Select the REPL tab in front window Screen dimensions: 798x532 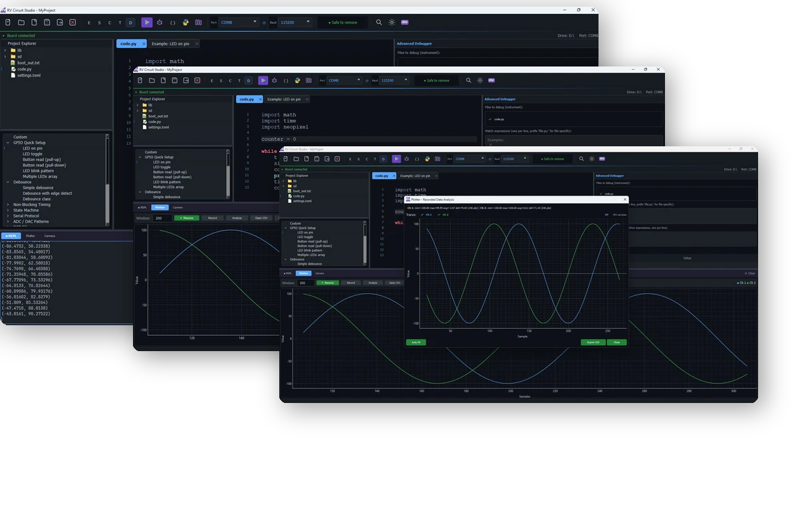click(288, 273)
